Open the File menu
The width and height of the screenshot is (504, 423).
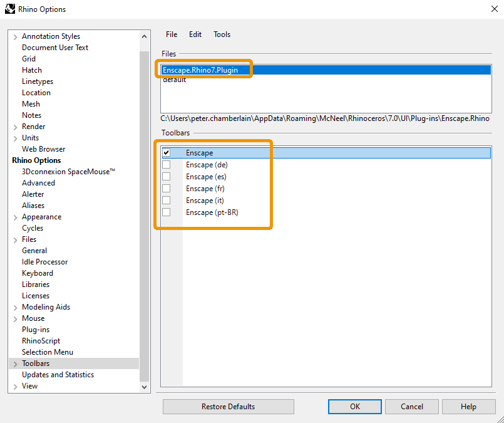point(172,34)
